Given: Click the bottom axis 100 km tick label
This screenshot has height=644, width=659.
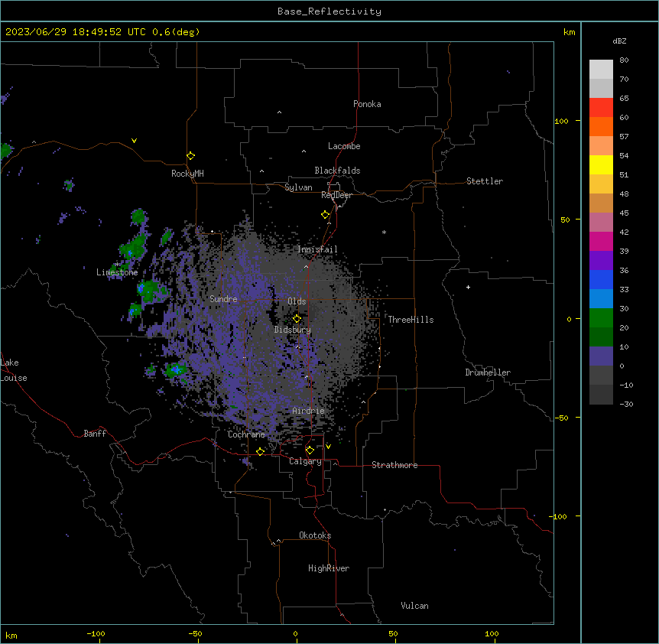Looking at the screenshot, I should point(492,633).
